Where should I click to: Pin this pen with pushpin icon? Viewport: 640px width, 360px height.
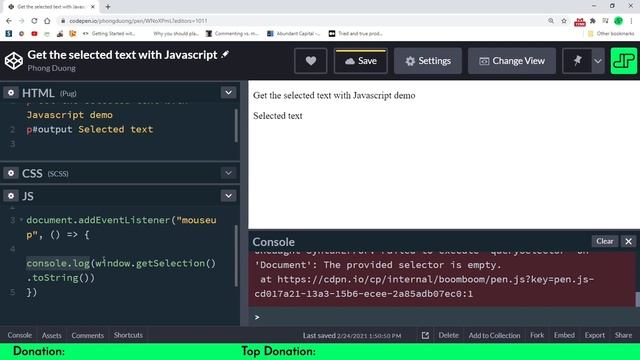point(577,61)
